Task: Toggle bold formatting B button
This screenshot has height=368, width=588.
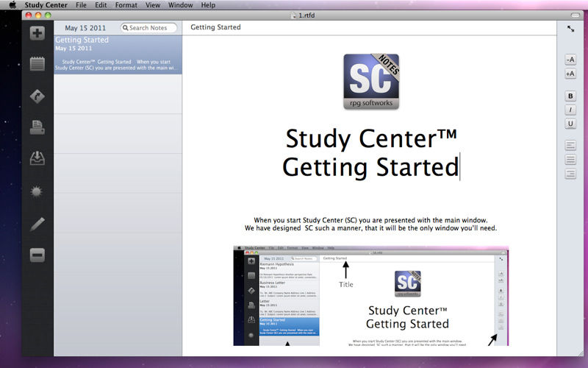Action: coord(570,96)
